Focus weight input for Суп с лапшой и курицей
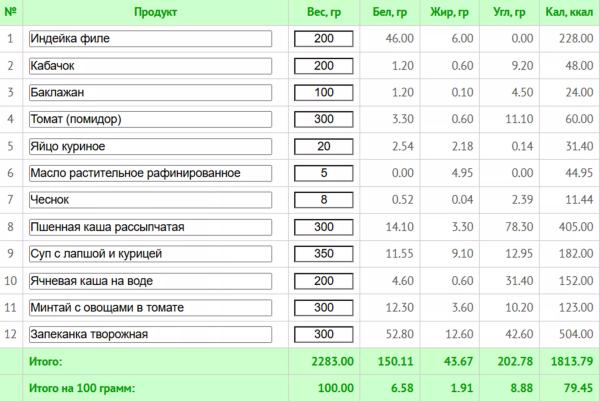 (324, 254)
